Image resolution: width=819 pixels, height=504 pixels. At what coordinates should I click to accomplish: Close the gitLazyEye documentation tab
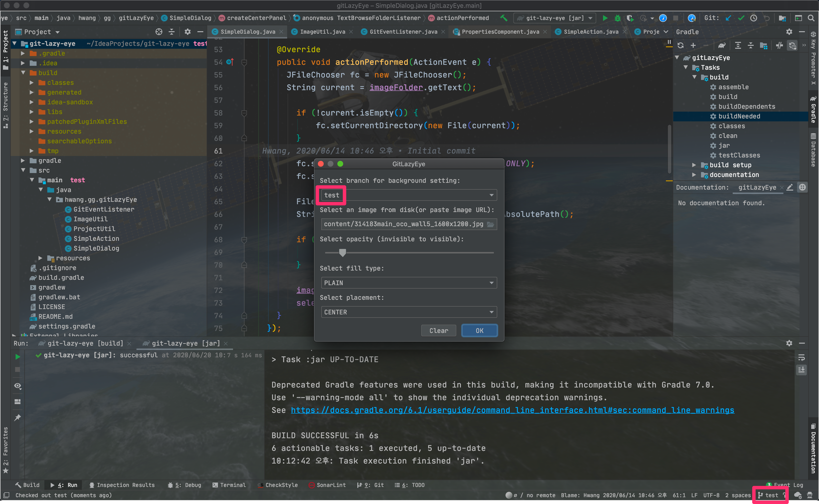point(782,188)
